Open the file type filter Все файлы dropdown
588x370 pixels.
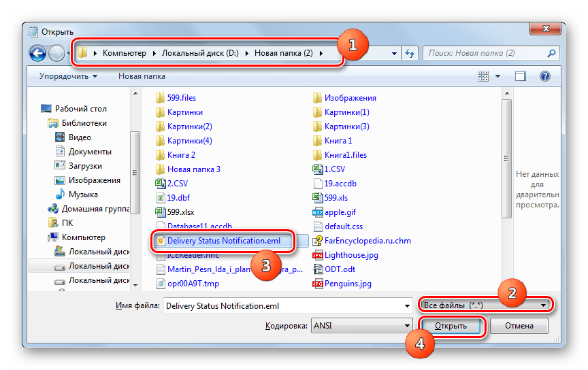pos(485,305)
